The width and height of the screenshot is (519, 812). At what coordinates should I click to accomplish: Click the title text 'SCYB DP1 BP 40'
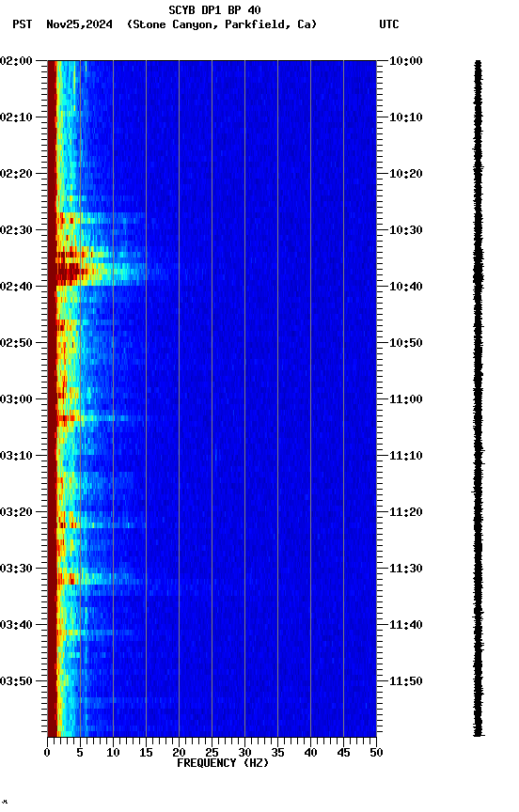coord(214,10)
